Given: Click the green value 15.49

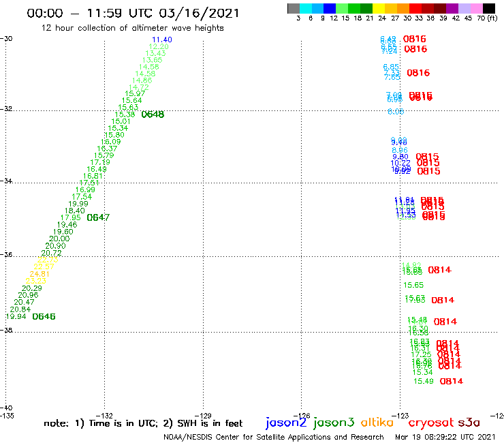Looking at the screenshot, I should click(424, 381).
